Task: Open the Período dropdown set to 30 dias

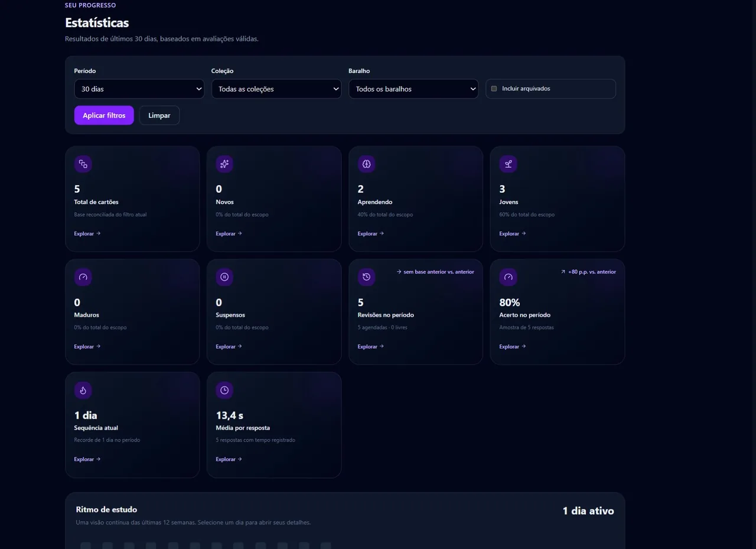Action: [x=139, y=89]
